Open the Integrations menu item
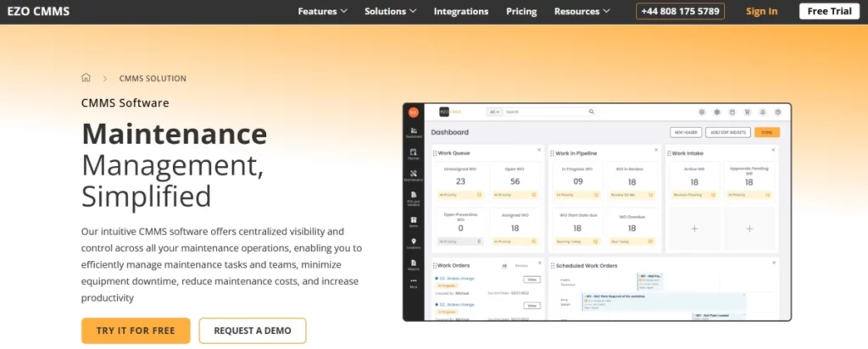 coord(461,12)
